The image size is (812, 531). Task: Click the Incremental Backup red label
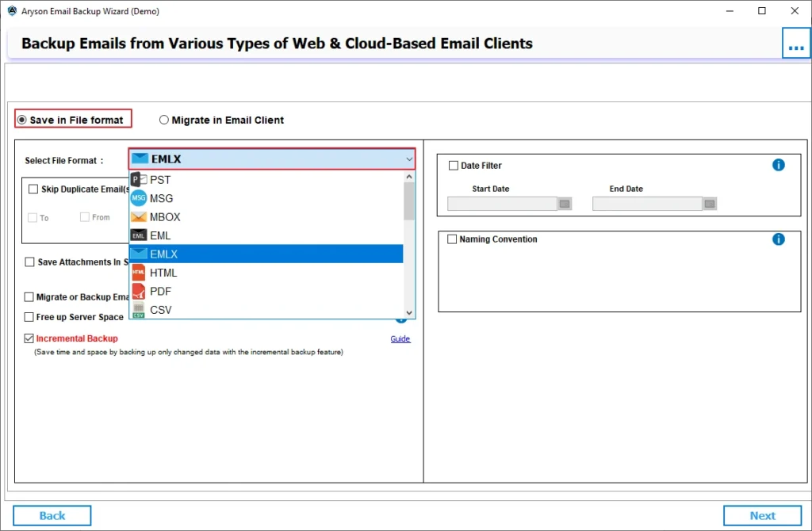tap(77, 338)
